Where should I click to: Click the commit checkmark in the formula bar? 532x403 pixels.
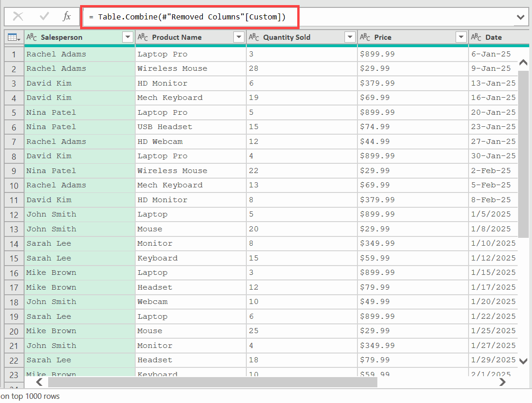click(44, 17)
